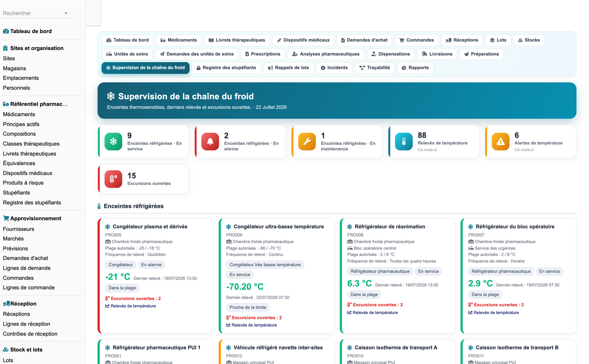
Task: Click the orange warning triangle alert icon
Action: 501,141
